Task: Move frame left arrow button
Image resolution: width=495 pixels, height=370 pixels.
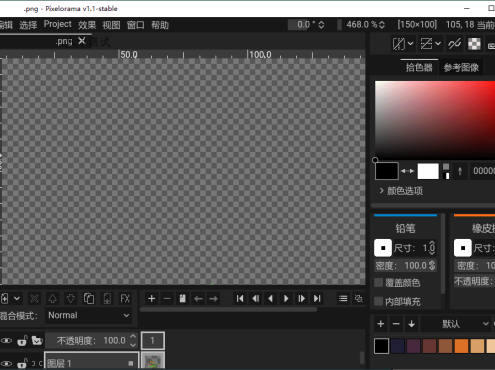Action: tap(198, 299)
